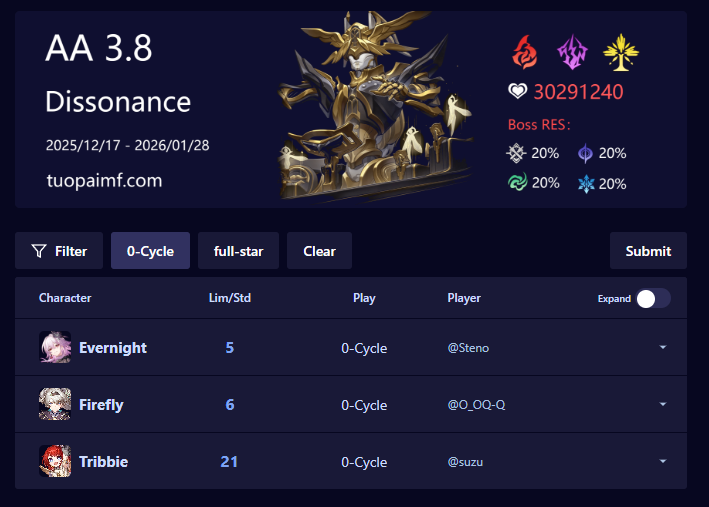Click the 0-Cycle play value in Evernight row
Image resolution: width=709 pixels, height=507 pixels.
coord(364,348)
